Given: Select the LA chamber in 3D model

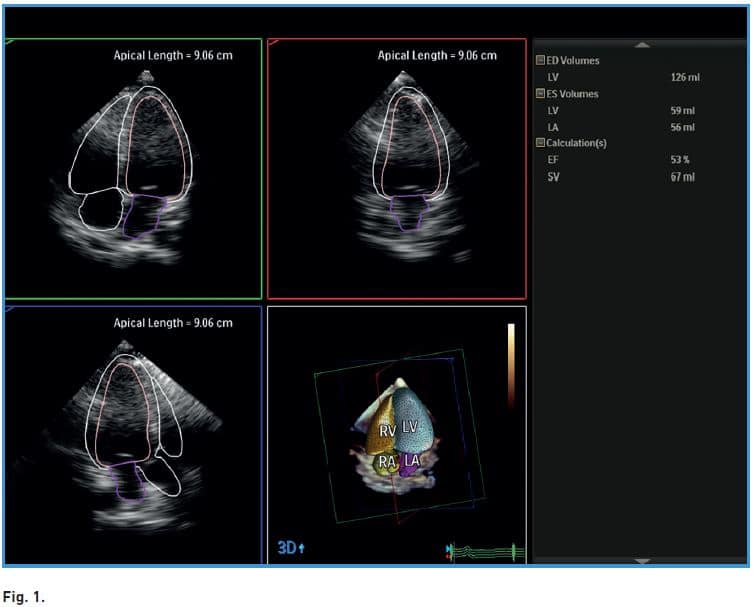Looking at the screenshot, I should (x=412, y=460).
